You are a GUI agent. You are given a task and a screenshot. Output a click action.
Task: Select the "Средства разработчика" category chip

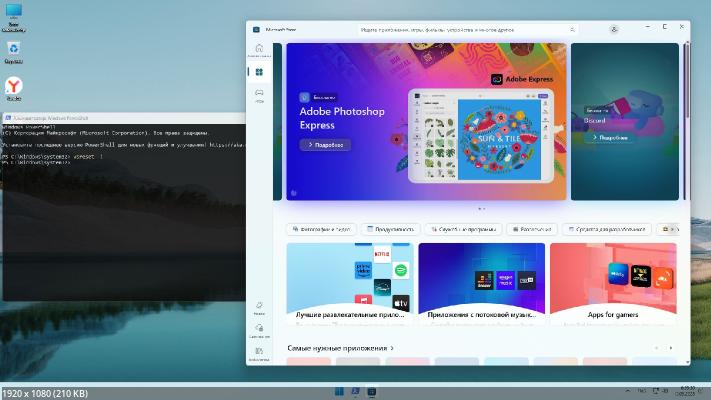point(606,229)
